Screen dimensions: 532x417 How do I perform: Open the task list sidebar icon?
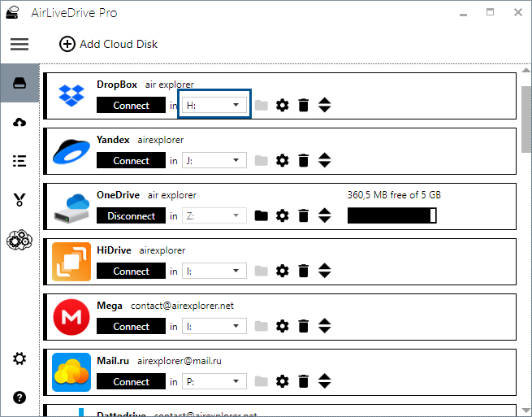(19, 160)
